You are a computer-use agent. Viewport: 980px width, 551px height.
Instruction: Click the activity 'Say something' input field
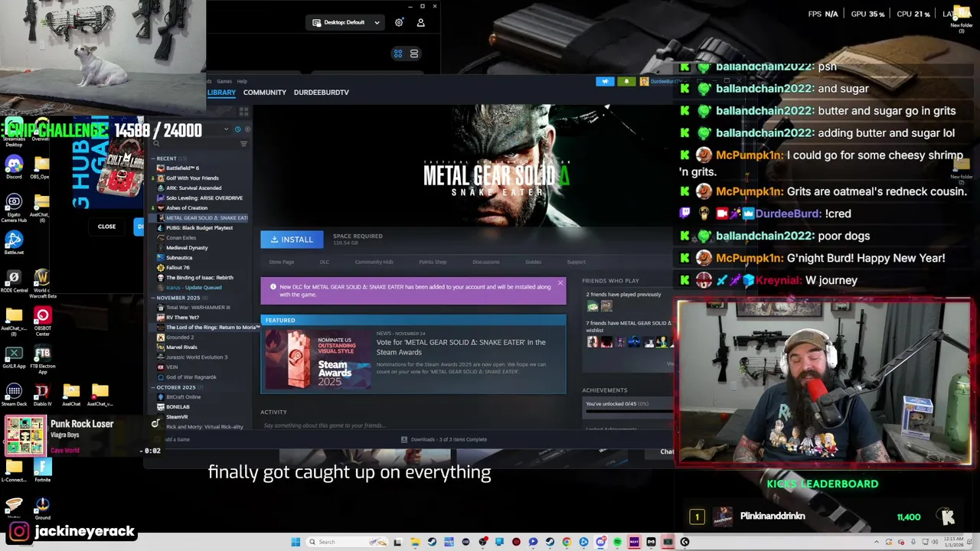[413, 425]
